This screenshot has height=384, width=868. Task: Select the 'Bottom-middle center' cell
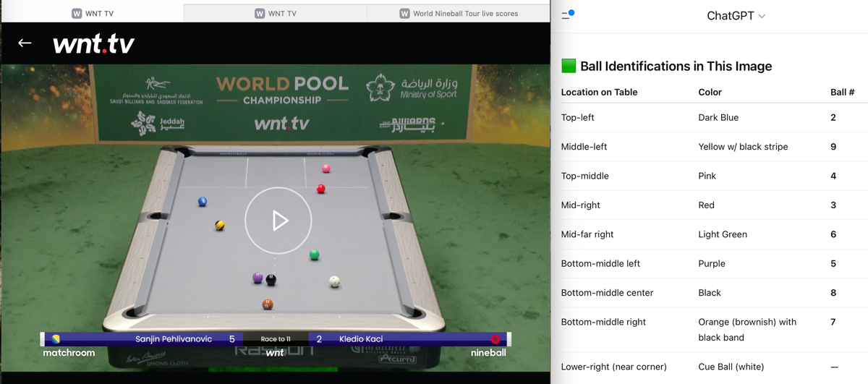[607, 293]
